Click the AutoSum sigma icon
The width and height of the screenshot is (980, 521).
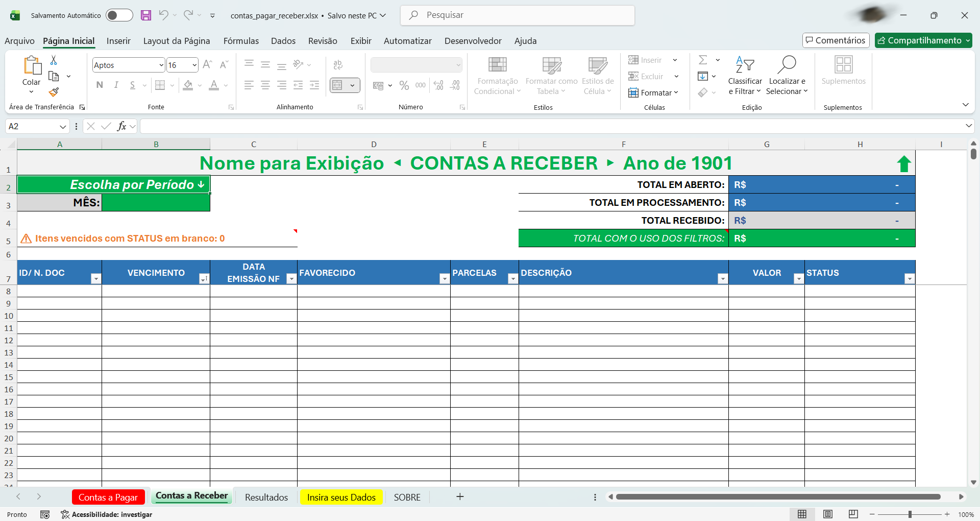click(x=703, y=60)
